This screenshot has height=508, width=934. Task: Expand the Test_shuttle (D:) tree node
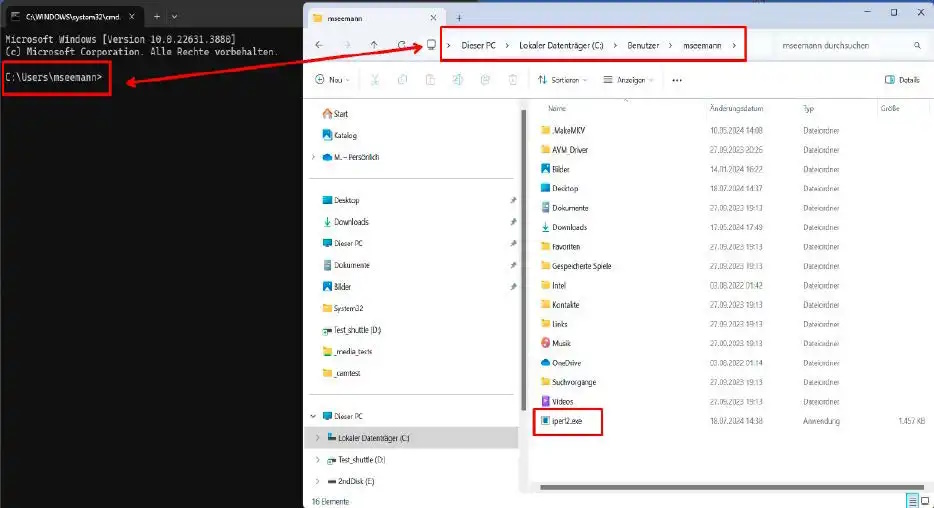click(318, 460)
